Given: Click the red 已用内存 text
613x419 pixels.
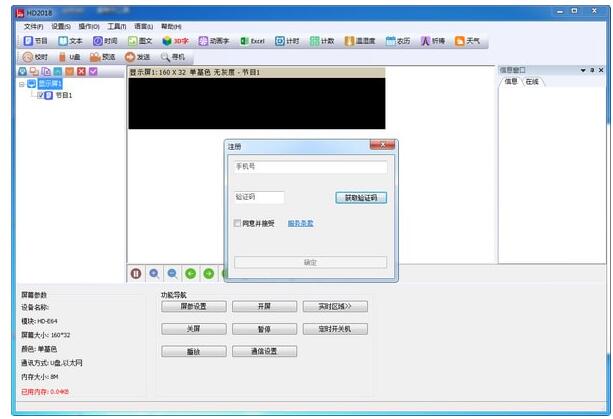Looking at the screenshot, I should coord(45,392).
